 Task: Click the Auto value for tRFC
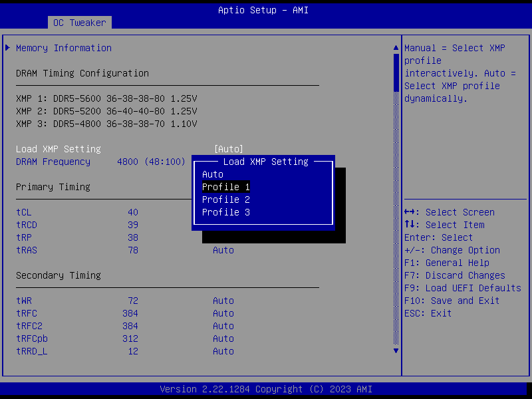[223, 313]
